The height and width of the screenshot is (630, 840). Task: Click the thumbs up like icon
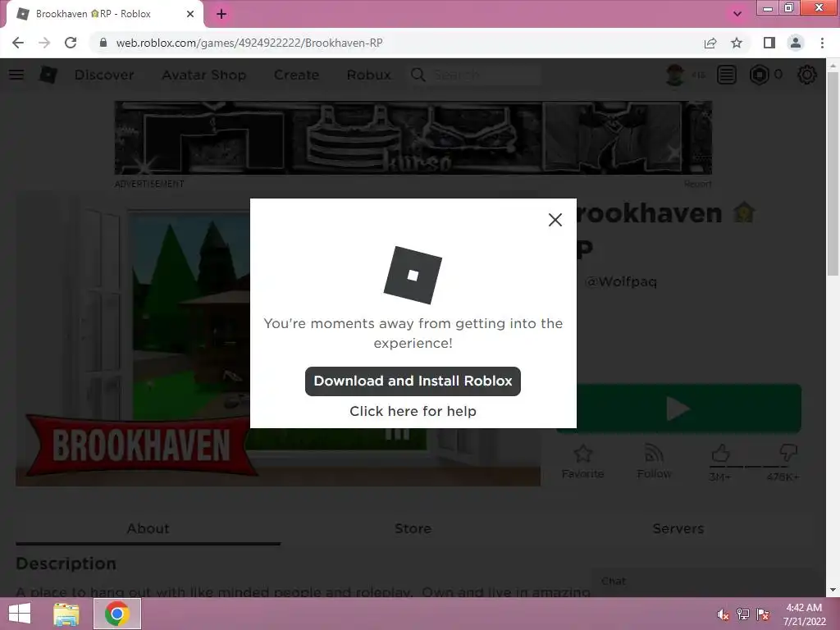click(720, 454)
